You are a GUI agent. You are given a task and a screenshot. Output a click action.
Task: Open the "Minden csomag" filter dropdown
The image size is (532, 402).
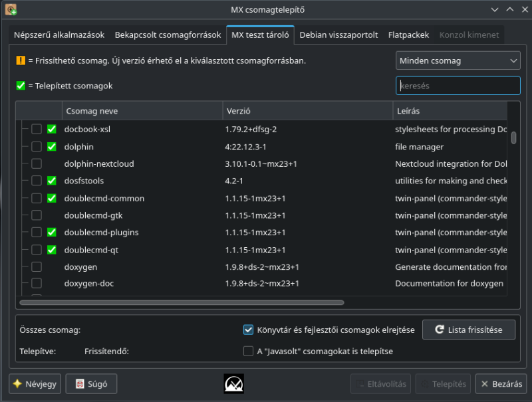coord(458,60)
